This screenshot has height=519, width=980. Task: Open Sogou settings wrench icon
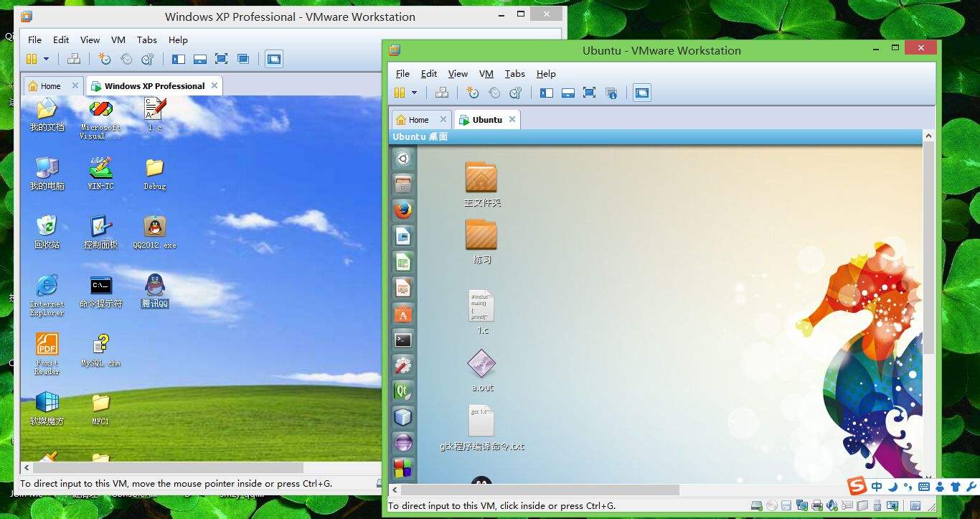971,487
